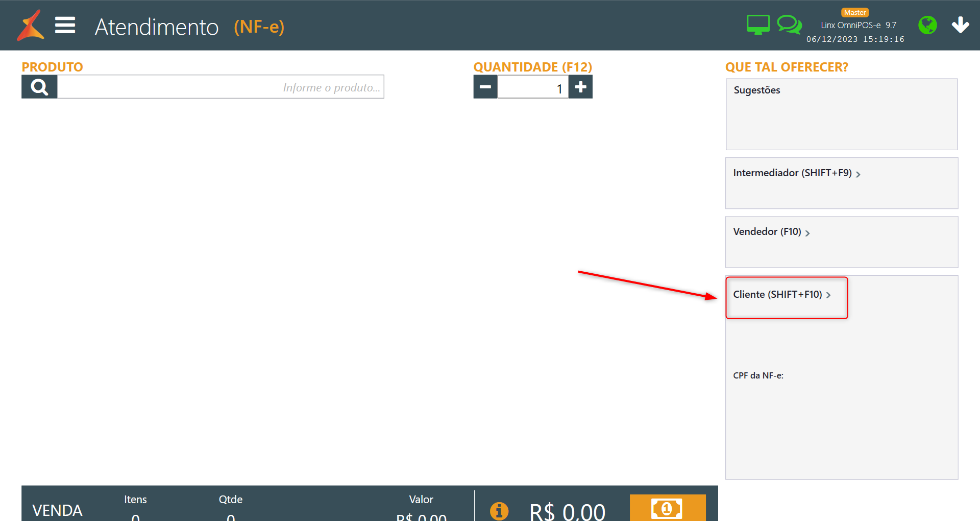This screenshot has height=521, width=980.
Task: Click the QUANTIDADE (F12) heading
Action: pos(533,67)
